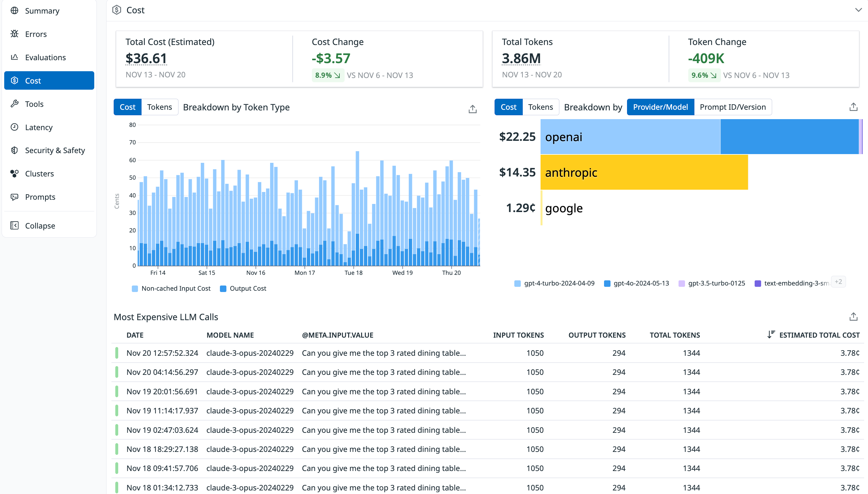Collapse the Cost section chevron
868x494 pixels.
858,10
